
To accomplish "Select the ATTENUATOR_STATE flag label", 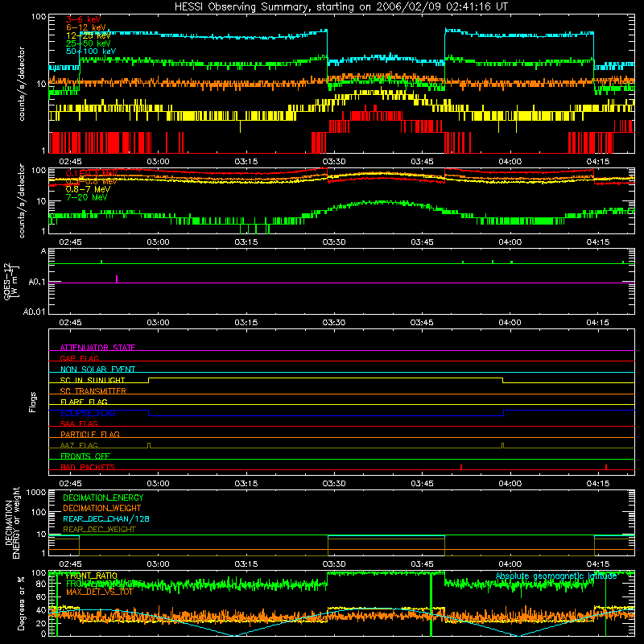I will [97, 348].
